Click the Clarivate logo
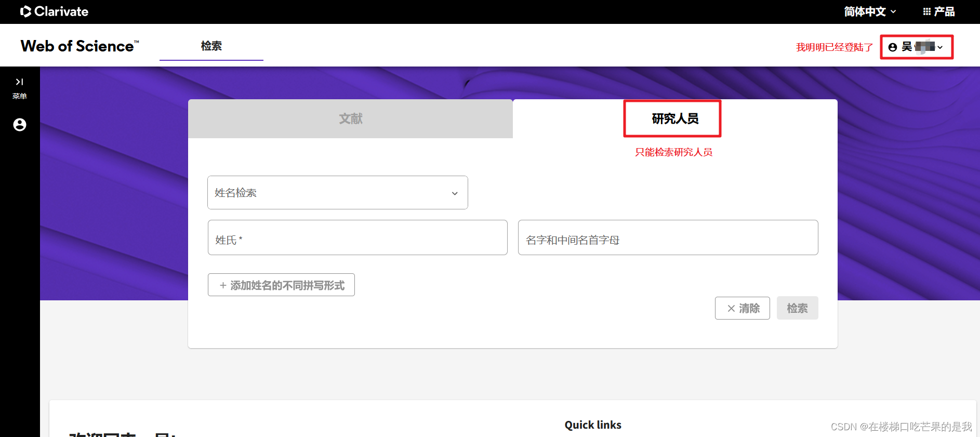 54,11
